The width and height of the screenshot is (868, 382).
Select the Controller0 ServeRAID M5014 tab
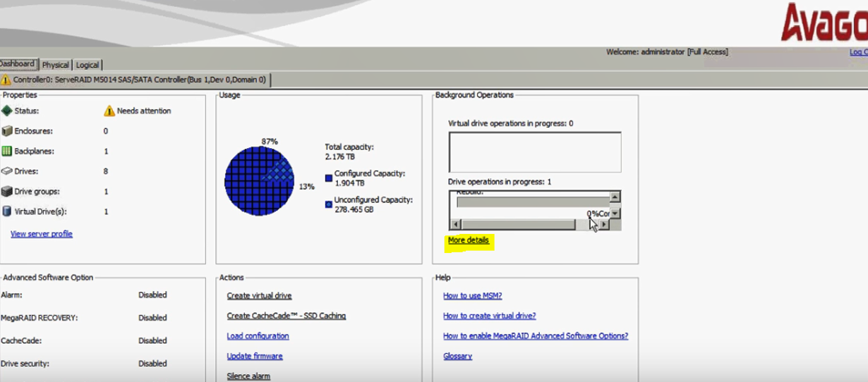(135, 80)
